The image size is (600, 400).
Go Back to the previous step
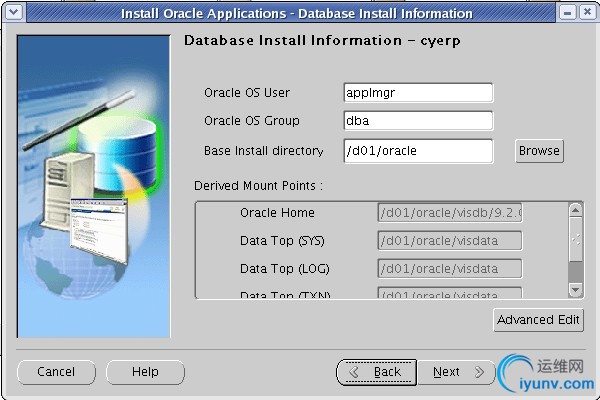[377, 372]
